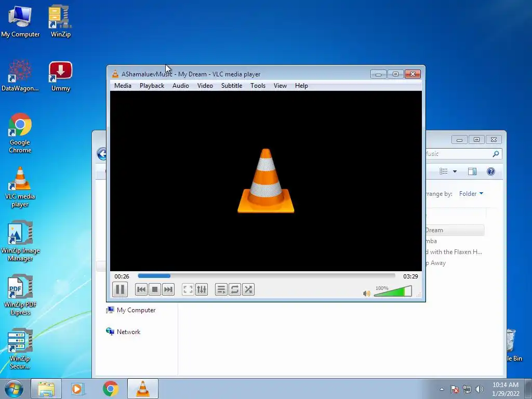
Task: Close the VLC media player window
Action: click(413, 74)
